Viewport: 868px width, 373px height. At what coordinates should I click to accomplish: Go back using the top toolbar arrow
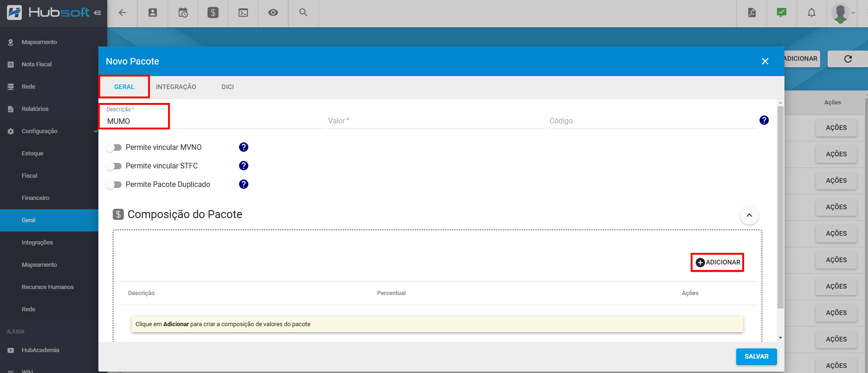(123, 13)
